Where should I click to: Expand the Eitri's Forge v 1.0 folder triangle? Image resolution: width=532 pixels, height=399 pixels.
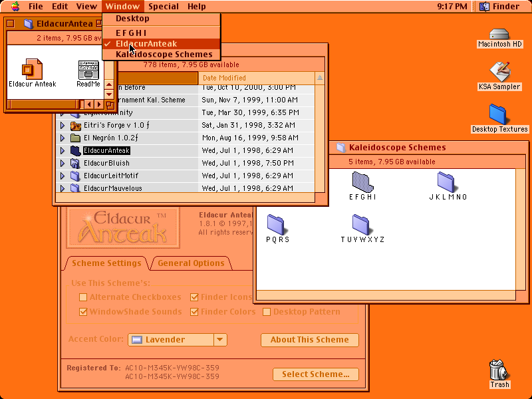coord(63,126)
